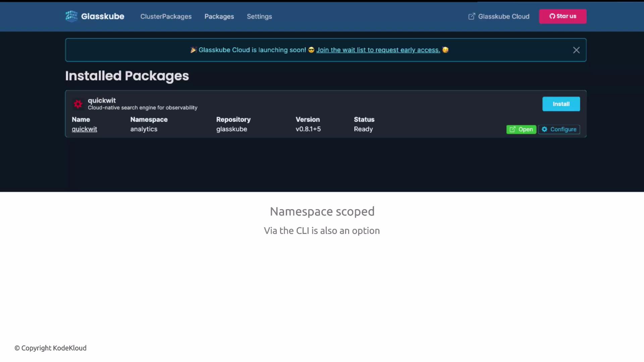Viewport: 644px width, 362px height.
Task: Open the ClusterPackages menu item
Action: tap(166, 16)
